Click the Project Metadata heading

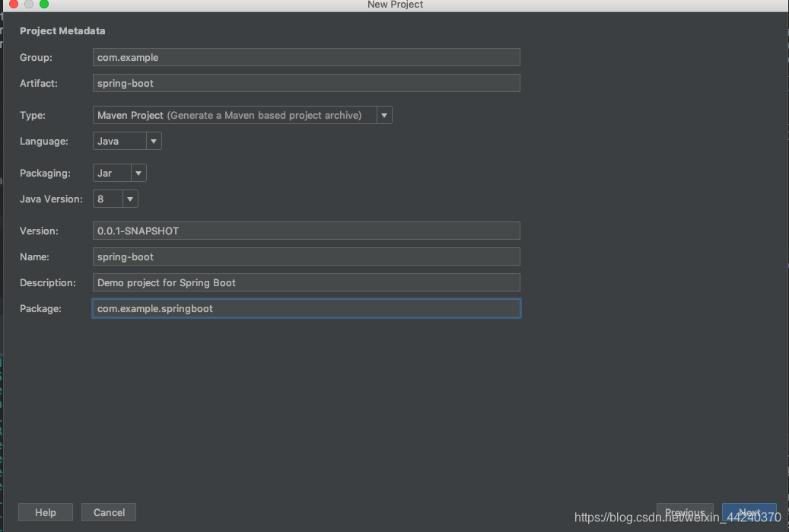point(62,30)
